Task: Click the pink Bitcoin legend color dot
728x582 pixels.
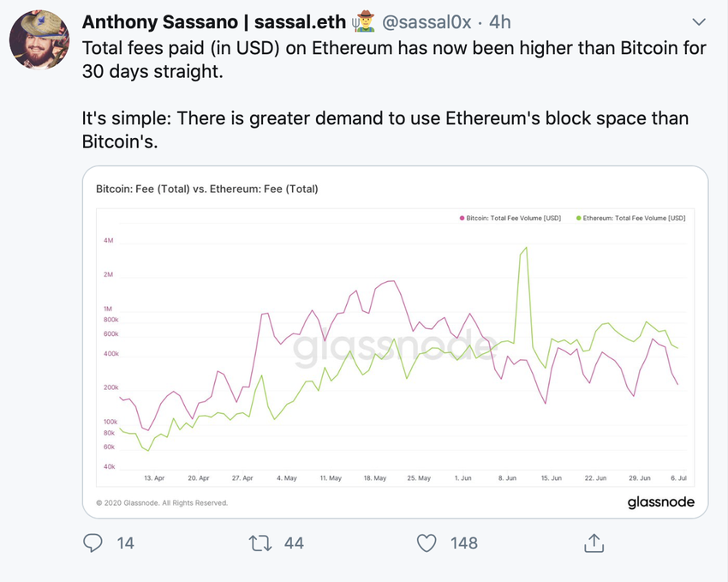Action: tap(462, 219)
